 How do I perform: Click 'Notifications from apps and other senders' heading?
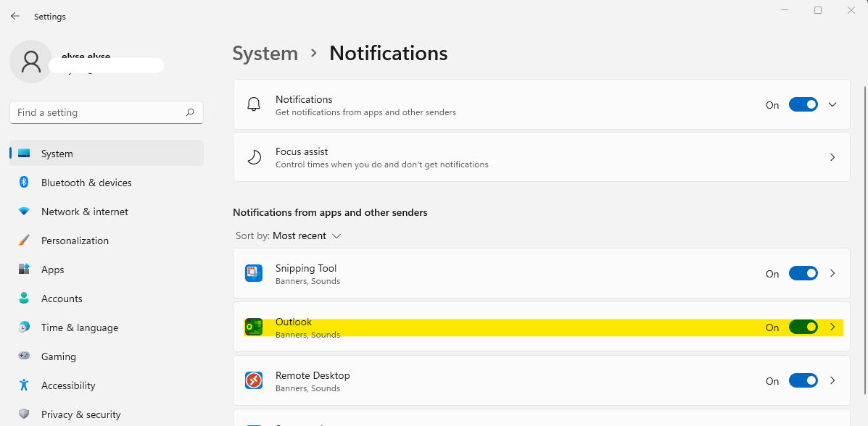(330, 212)
